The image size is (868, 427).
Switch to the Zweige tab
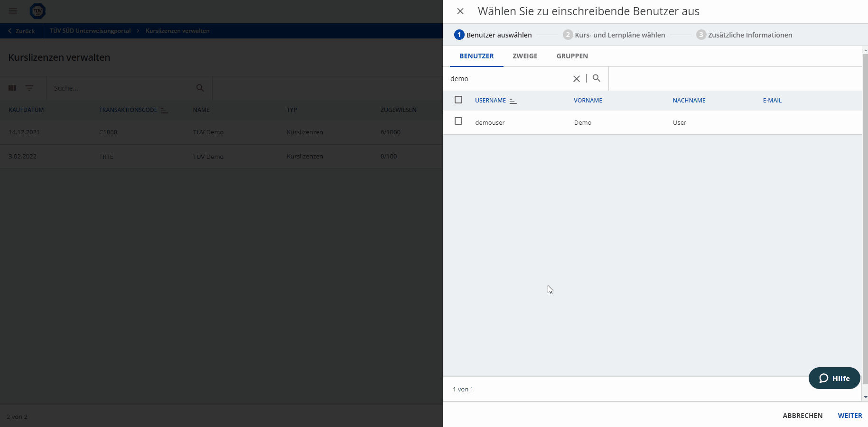(525, 56)
